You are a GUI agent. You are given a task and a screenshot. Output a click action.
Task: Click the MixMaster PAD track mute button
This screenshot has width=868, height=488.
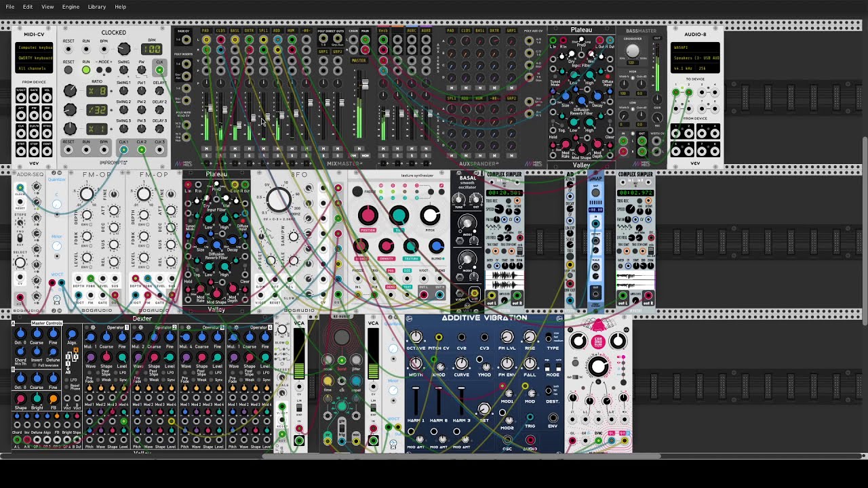click(206, 148)
